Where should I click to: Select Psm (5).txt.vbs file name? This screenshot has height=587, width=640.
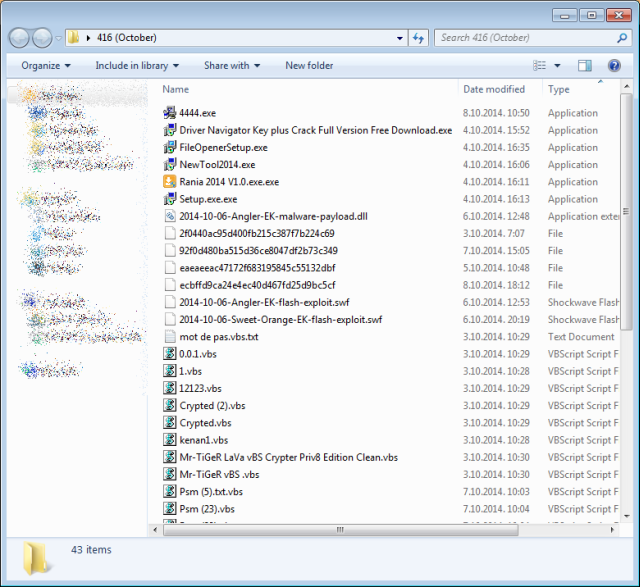tap(211, 491)
